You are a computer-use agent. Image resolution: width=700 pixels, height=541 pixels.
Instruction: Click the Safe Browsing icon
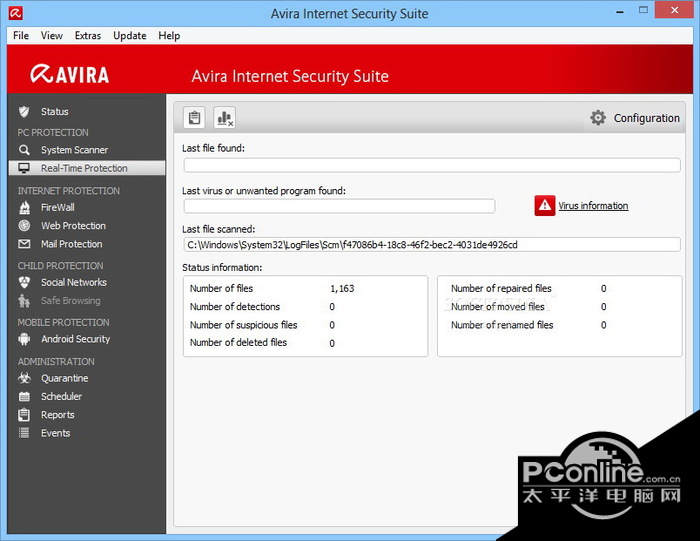(24, 301)
